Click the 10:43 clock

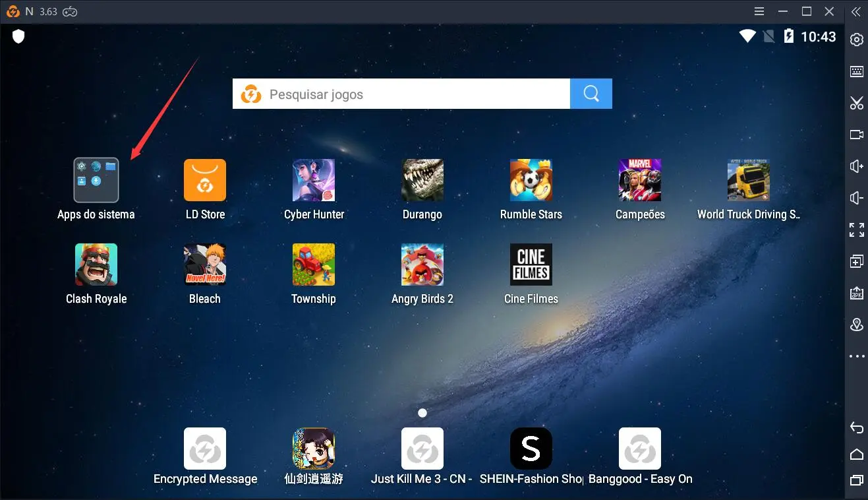[x=819, y=37]
